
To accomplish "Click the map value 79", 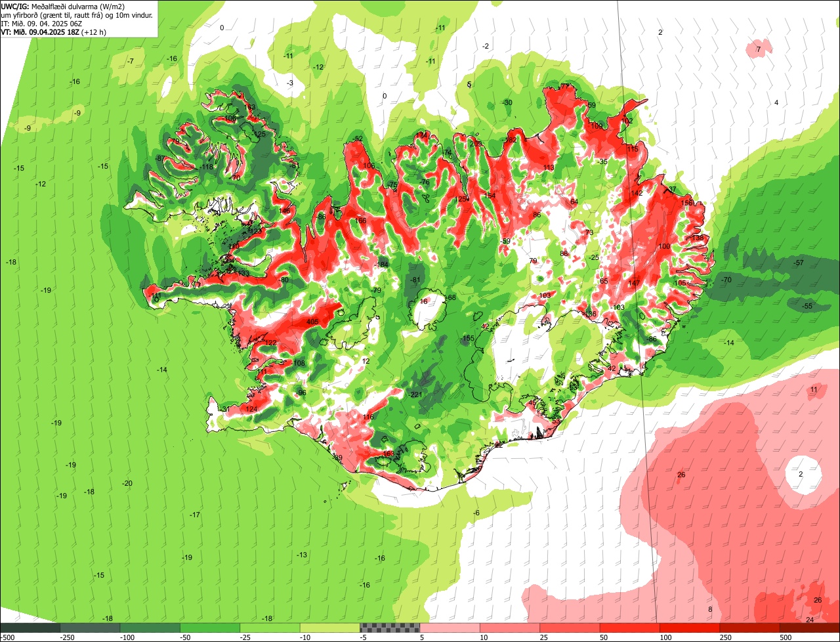I will 533,261.
